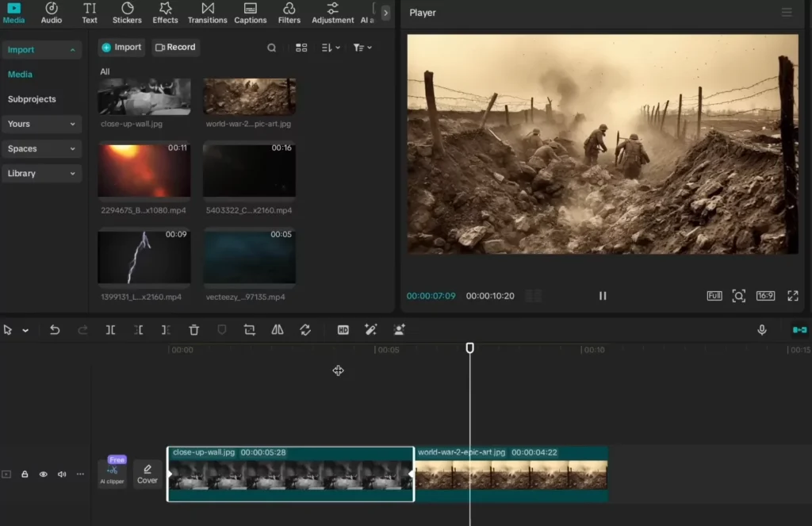Hide the main track with eye icon
The image size is (812, 526).
43,474
